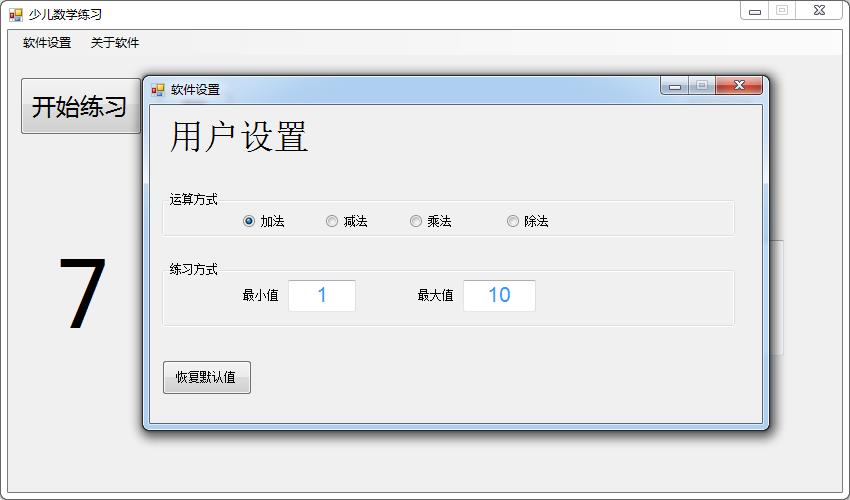Choose 减法 as the operation type
This screenshot has height=500, width=850.
click(x=332, y=221)
